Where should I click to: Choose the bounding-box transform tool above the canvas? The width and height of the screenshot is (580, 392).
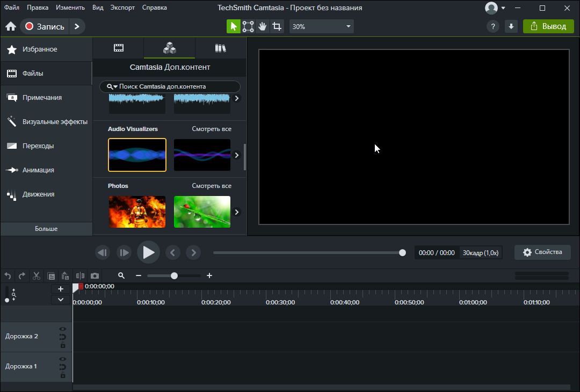point(248,26)
